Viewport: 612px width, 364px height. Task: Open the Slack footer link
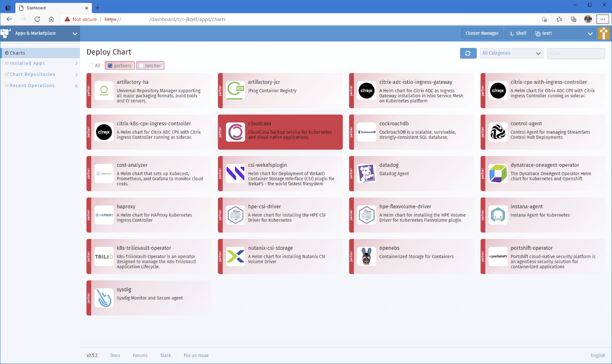[166, 355]
